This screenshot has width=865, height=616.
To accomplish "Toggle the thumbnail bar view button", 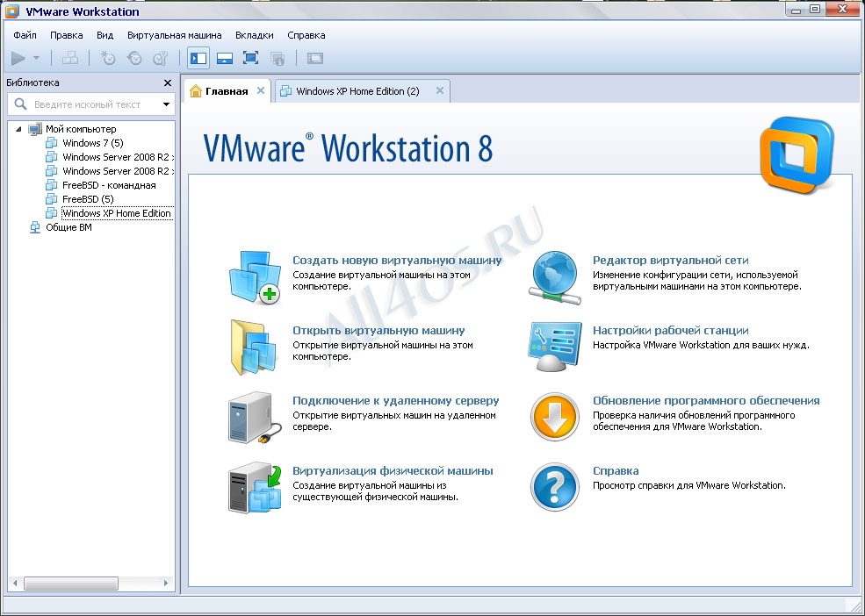I will (225, 58).
